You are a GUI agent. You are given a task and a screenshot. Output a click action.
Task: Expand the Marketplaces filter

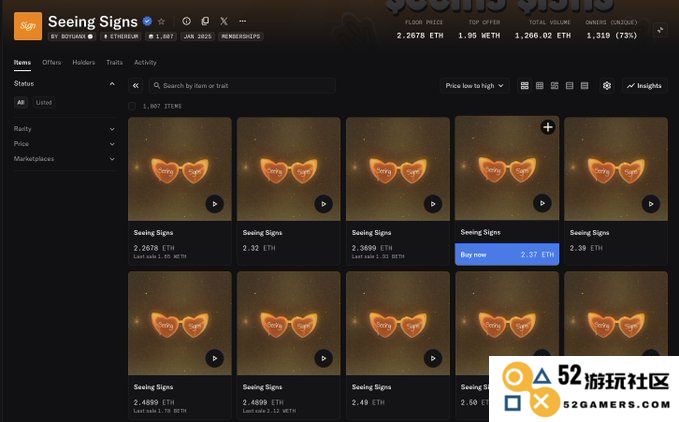[x=65, y=159]
